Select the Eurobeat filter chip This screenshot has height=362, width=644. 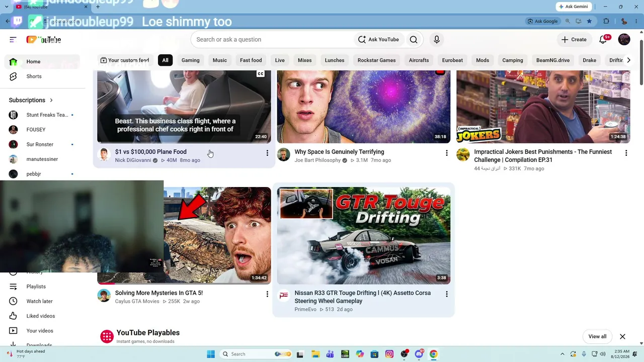click(452, 60)
